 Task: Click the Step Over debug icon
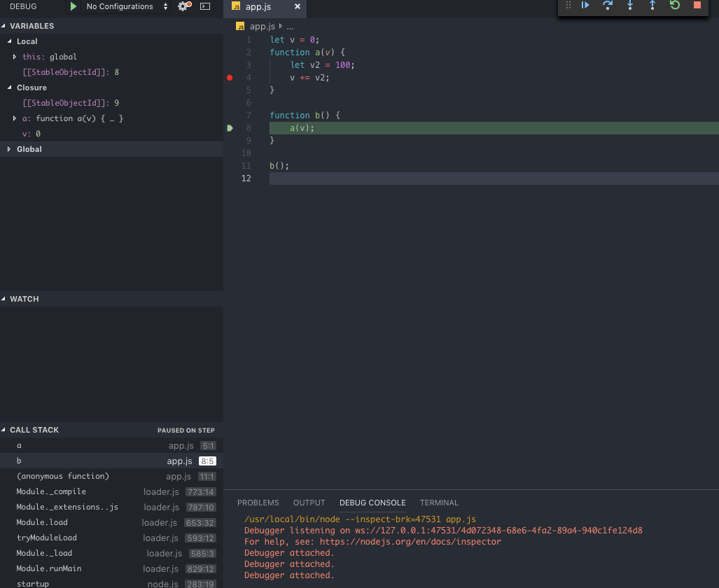pyautogui.click(x=608, y=6)
